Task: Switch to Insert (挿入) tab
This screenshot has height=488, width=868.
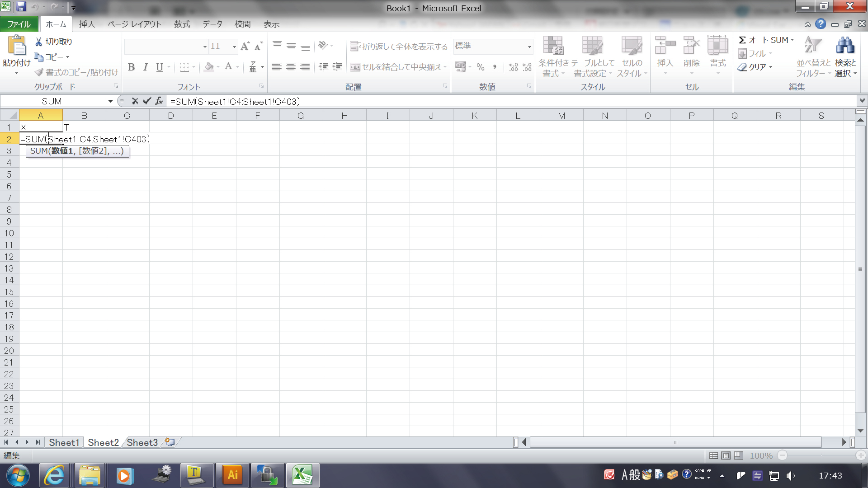Action: (87, 24)
